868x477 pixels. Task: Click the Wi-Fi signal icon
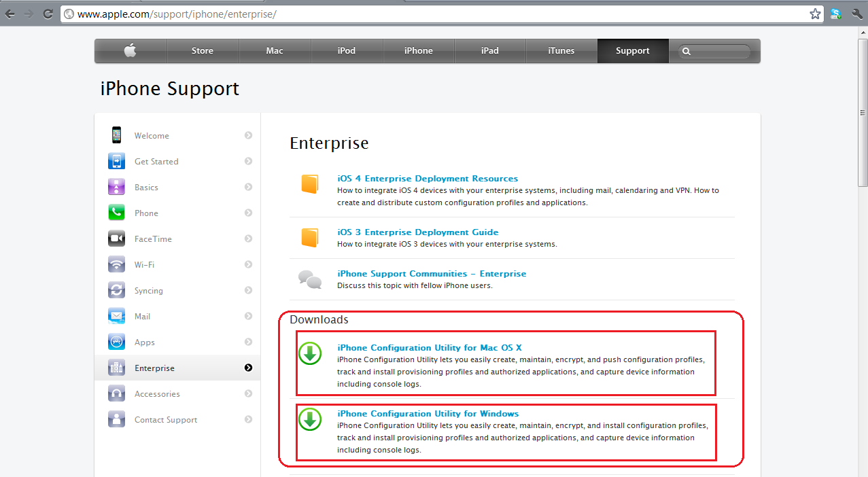pos(117,264)
